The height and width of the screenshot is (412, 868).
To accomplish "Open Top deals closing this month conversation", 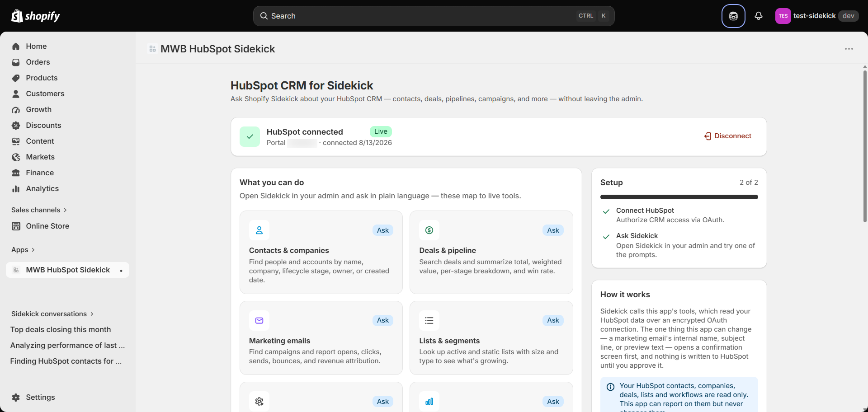I will [x=61, y=329].
